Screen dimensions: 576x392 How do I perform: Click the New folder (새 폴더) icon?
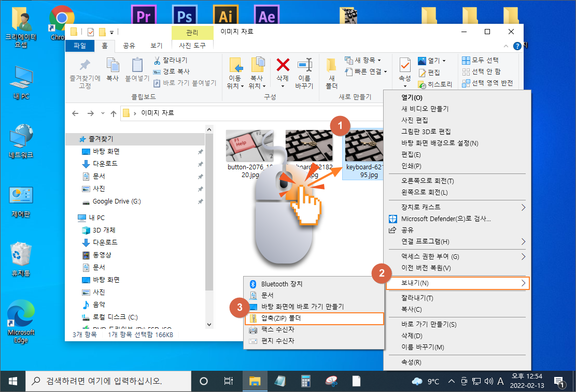click(331, 73)
